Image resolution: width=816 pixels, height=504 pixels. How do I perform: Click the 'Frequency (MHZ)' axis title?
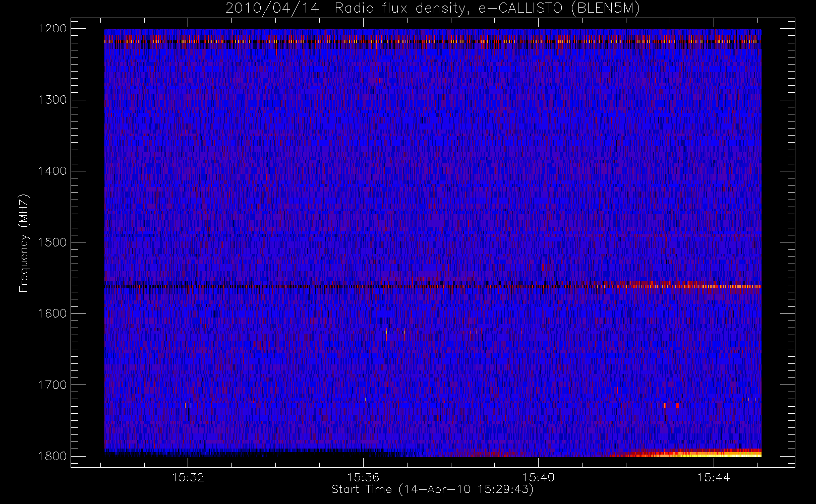point(24,243)
